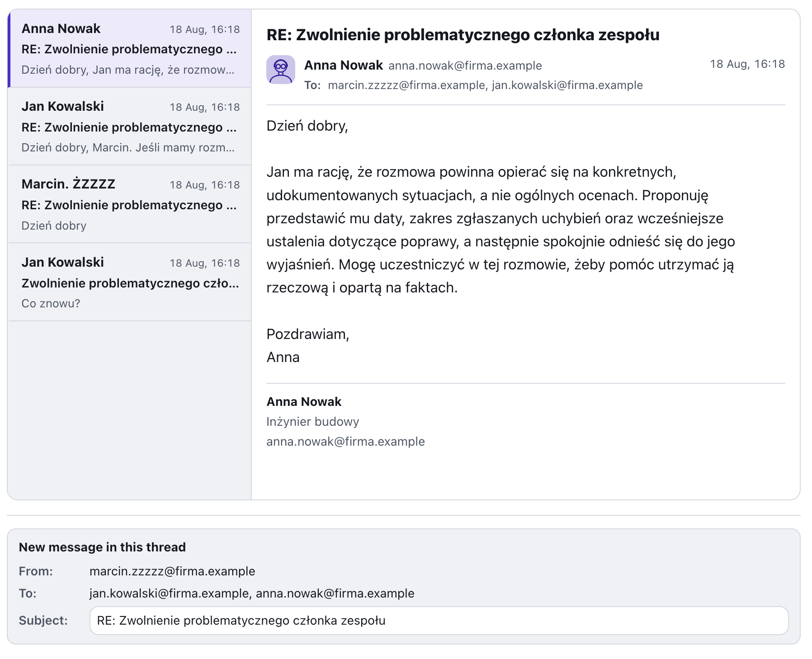The image size is (812, 659).
Task: Click recipient marcin.zzzzz@firma.example in To line
Action: (x=406, y=85)
